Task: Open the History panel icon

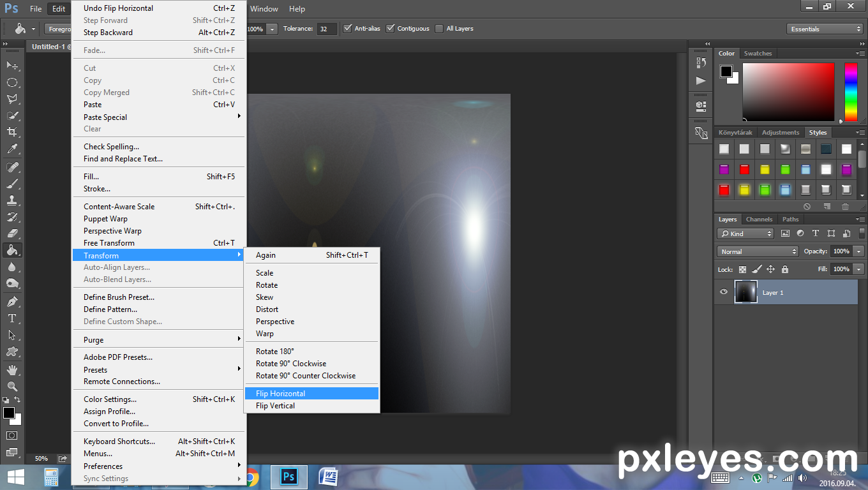Action: point(701,63)
